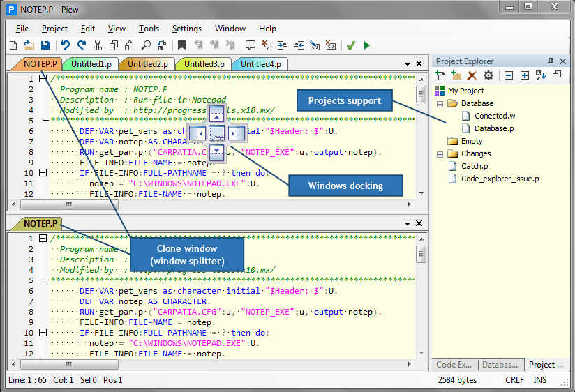Viewport: 575px width, 392px height.
Task: Select Code_explorer_issue.p in project tree
Action: (x=500, y=179)
